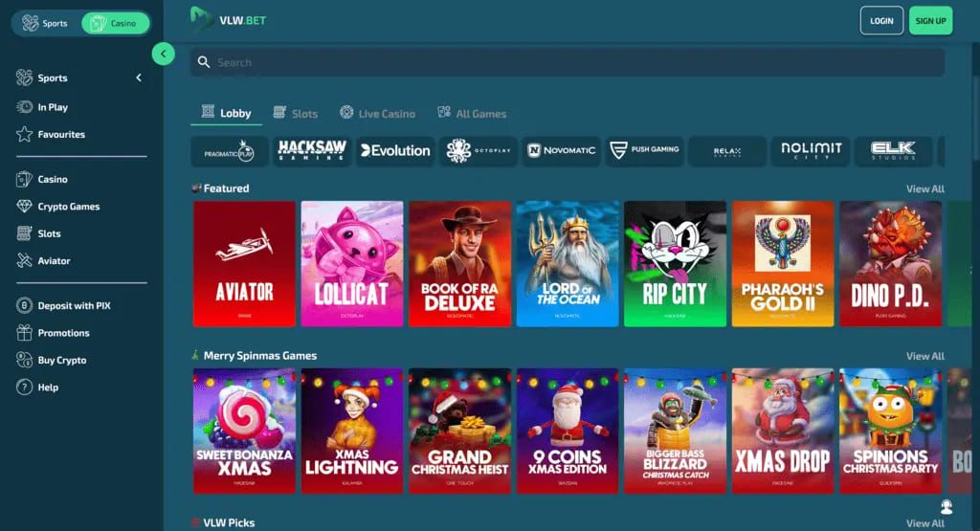This screenshot has width=980, height=531.
Task: Launch Xmas Drop game thumbnail
Action: (x=783, y=431)
